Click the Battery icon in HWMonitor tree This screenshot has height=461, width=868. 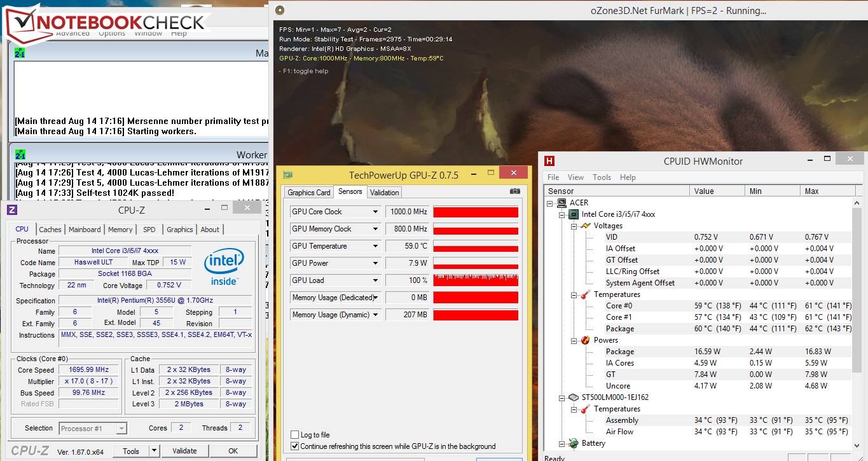[x=574, y=443]
